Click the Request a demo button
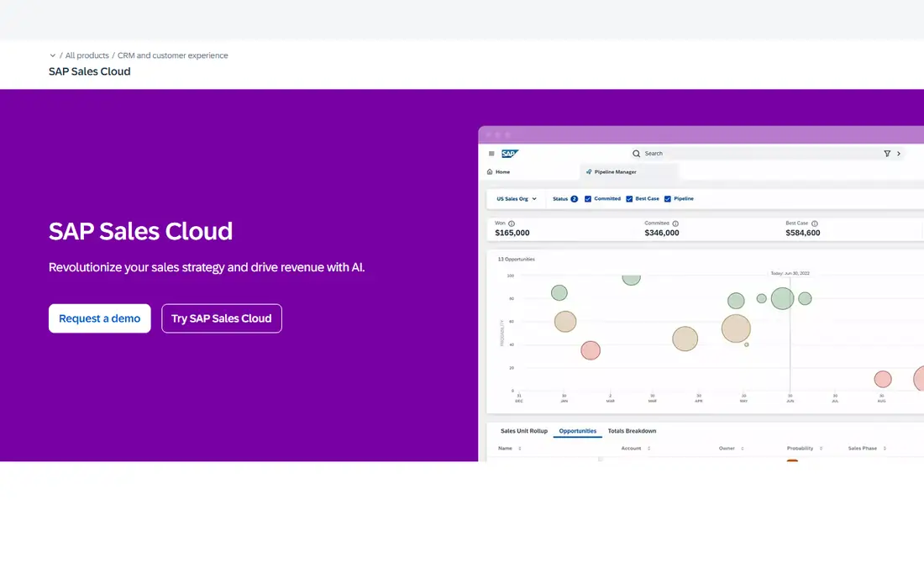Viewport: 924px width, 578px height. click(100, 318)
